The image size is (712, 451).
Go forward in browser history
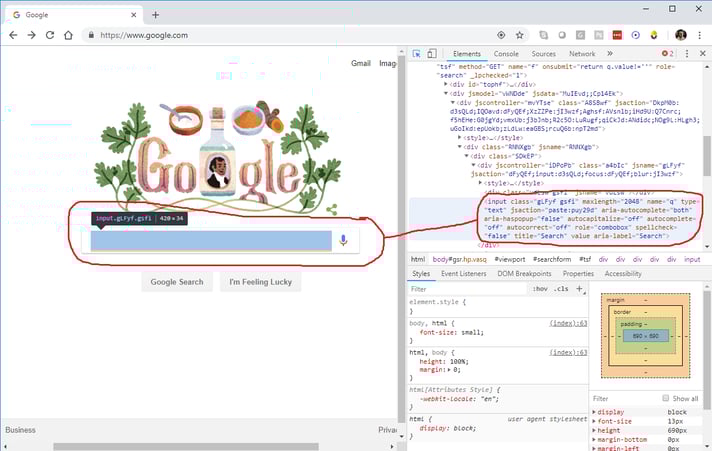(x=31, y=35)
